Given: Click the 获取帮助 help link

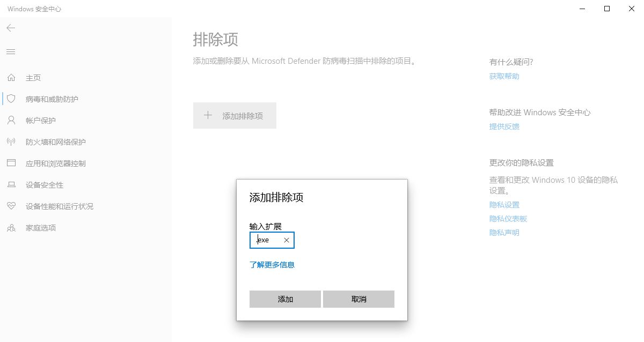Looking at the screenshot, I should point(504,76).
